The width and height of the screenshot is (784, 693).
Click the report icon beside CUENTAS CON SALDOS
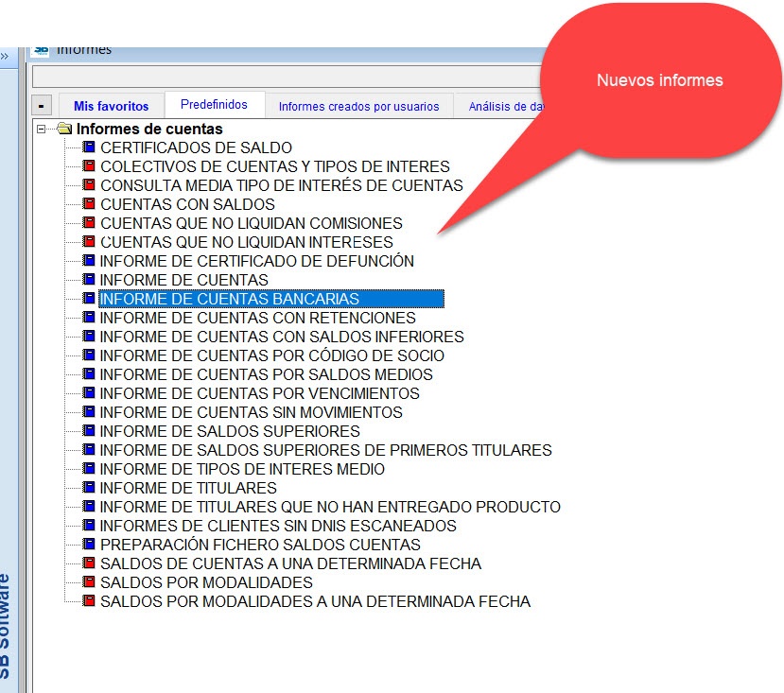[x=88, y=204]
